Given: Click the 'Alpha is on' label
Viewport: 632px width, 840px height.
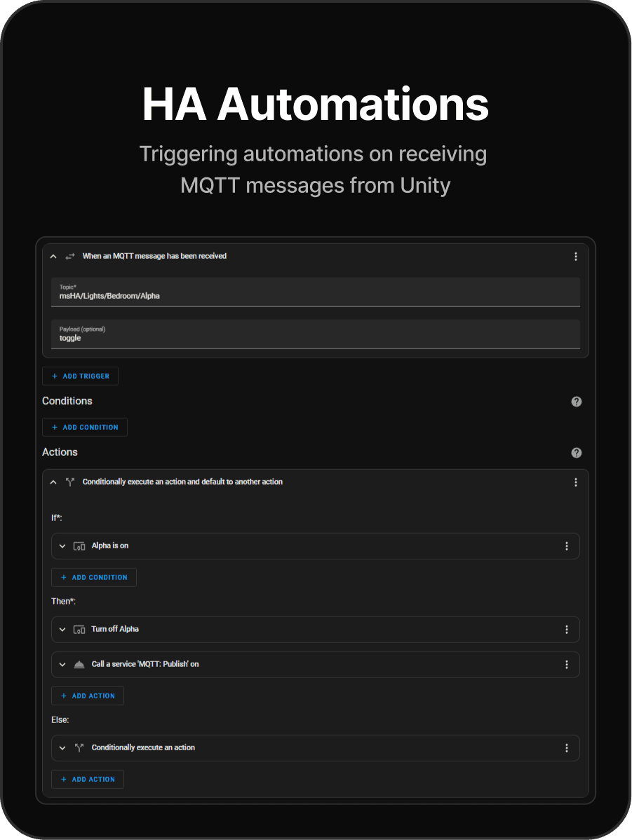Looking at the screenshot, I should 110,546.
